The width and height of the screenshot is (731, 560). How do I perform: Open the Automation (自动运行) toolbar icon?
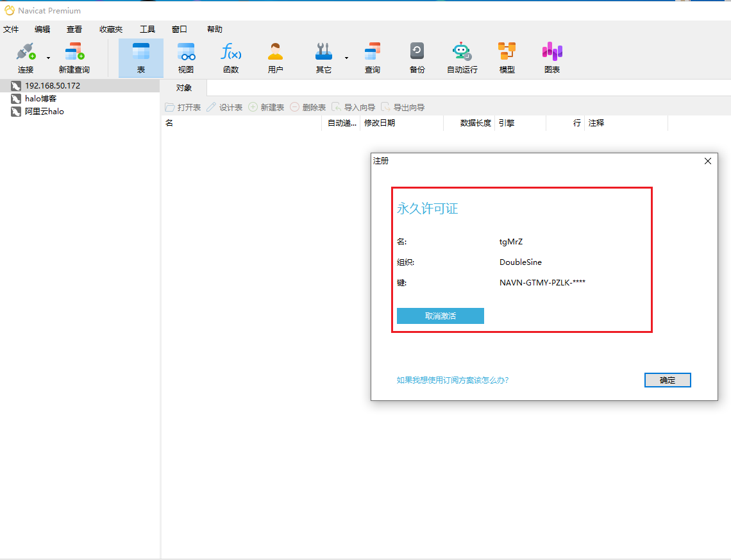click(x=462, y=58)
